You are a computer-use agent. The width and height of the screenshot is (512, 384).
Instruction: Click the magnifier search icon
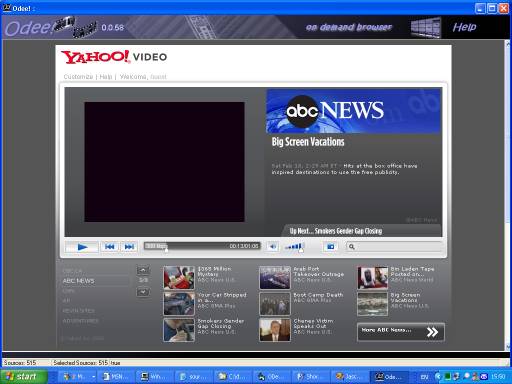point(351,247)
